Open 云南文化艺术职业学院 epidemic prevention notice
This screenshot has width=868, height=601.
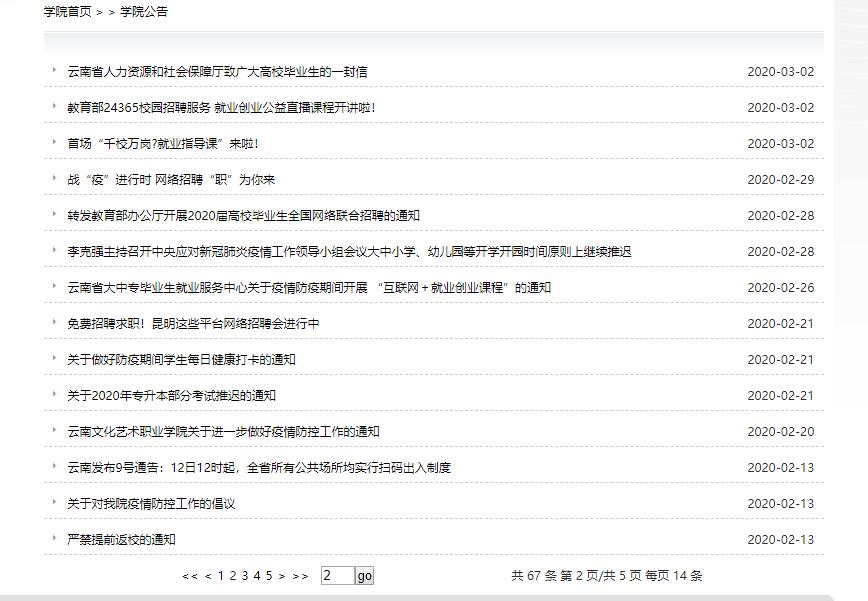(x=223, y=432)
